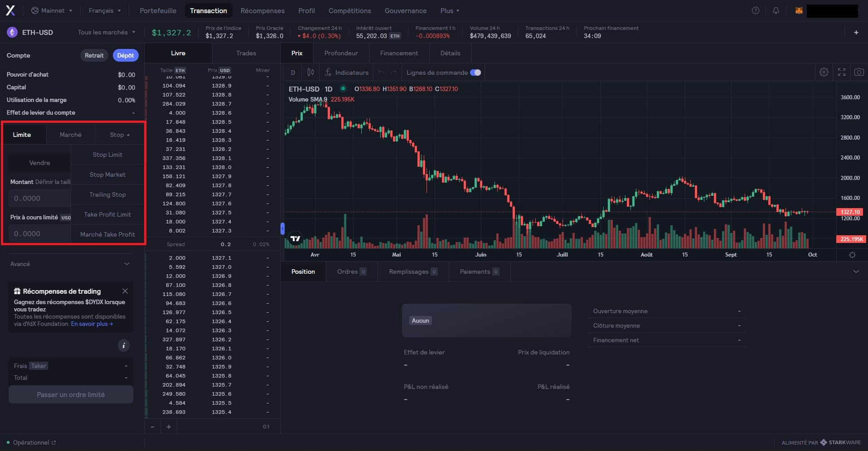This screenshot has height=451, width=868.
Task: Open the Détails tab
Action: coord(450,53)
